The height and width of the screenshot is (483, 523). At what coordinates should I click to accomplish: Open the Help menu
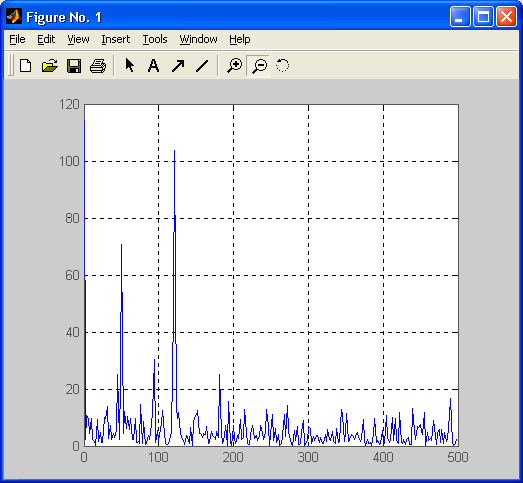(x=240, y=39)
